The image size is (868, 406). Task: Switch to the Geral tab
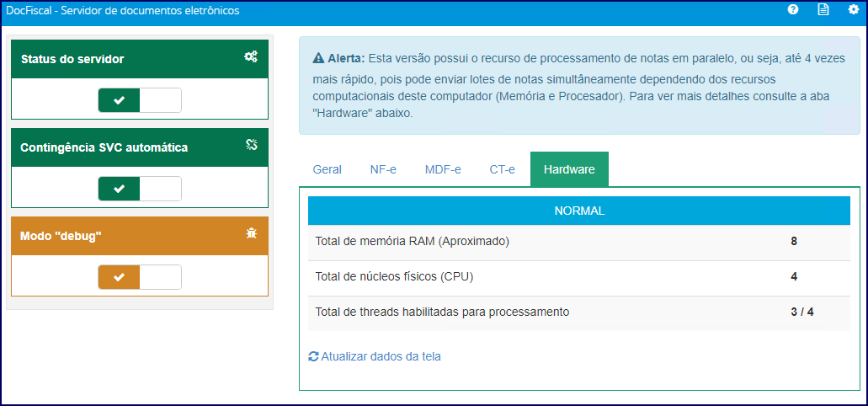[327, 169]
